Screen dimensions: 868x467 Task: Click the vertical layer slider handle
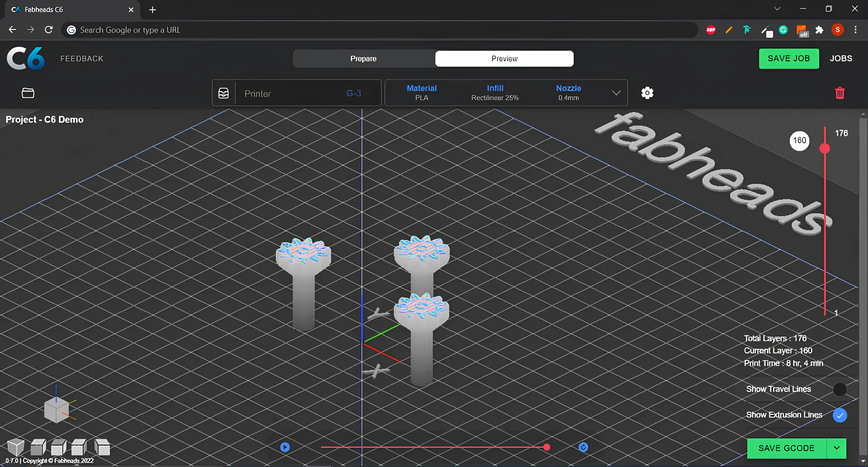click(824, 148)
